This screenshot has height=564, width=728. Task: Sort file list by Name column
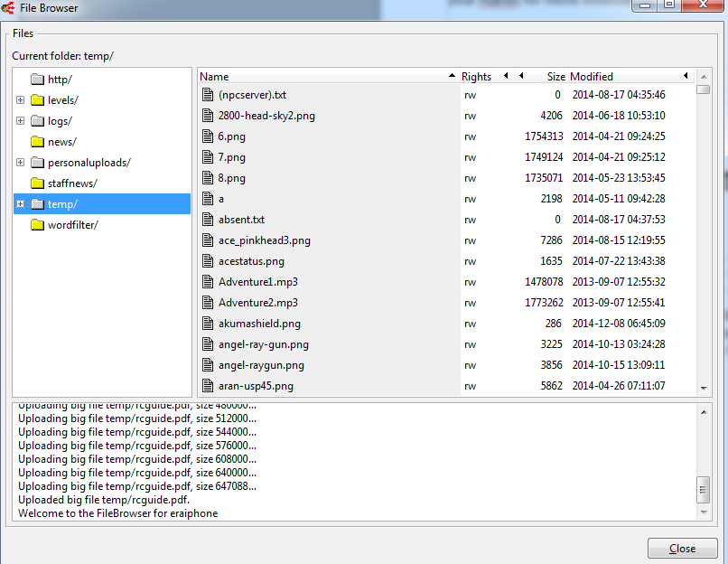click(x=325, y=77)
